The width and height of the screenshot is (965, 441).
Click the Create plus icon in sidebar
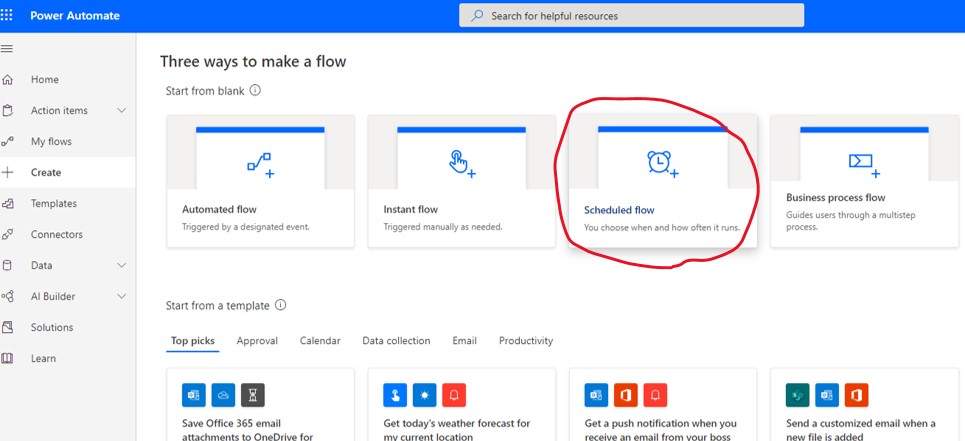(x=7, y=172)
